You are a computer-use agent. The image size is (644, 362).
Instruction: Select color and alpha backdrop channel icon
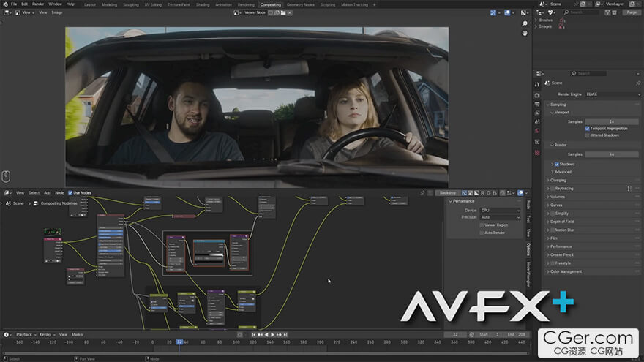coord(464,193)
